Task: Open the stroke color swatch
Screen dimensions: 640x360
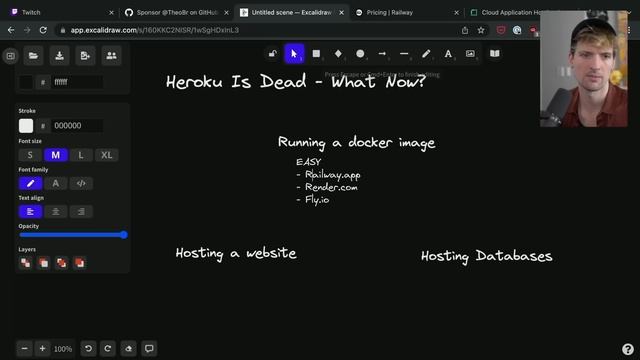Action: [26, 126]
